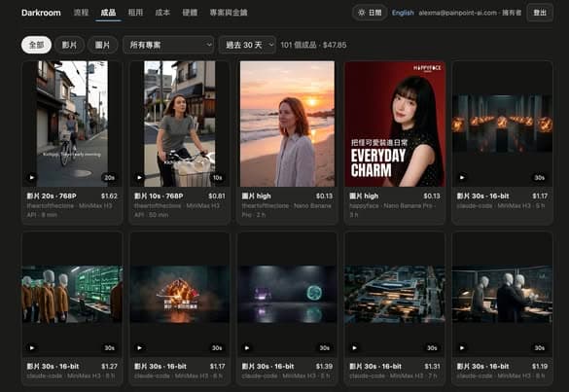Click the $0.81 price label
The image size is (569, 392).
tap(217, 196)
